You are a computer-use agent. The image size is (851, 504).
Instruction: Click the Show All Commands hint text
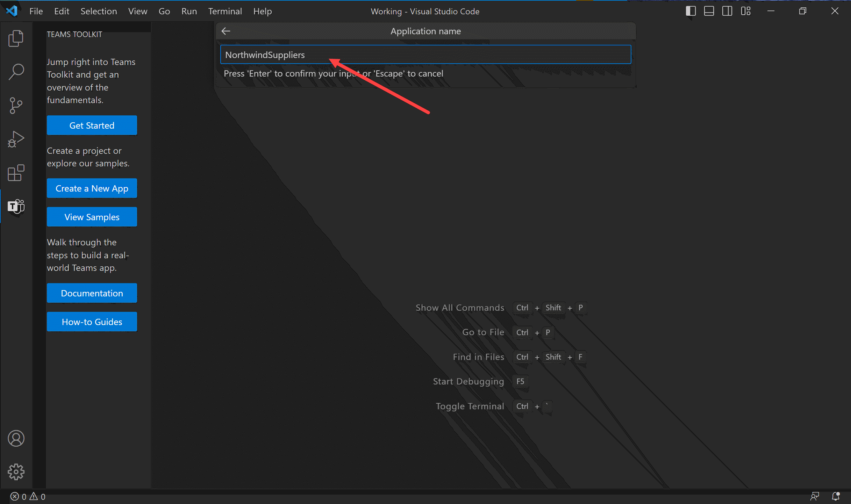click(460, 308)
